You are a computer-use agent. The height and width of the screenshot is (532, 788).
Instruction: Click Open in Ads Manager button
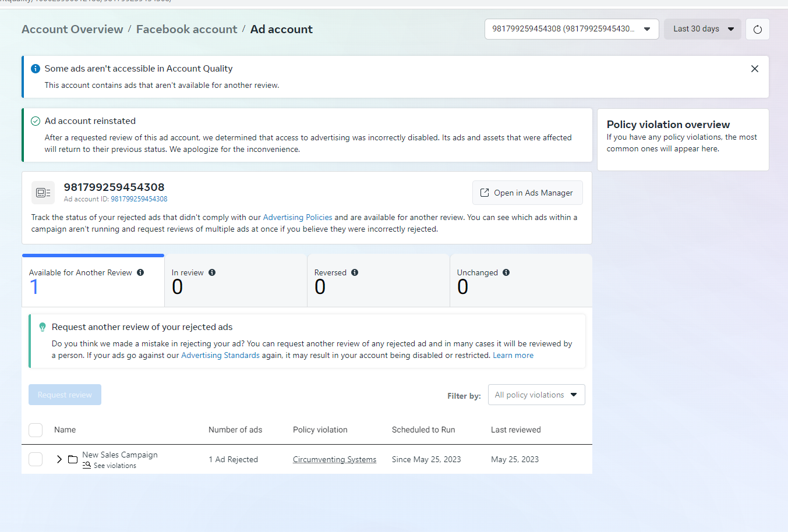[527, 193]
